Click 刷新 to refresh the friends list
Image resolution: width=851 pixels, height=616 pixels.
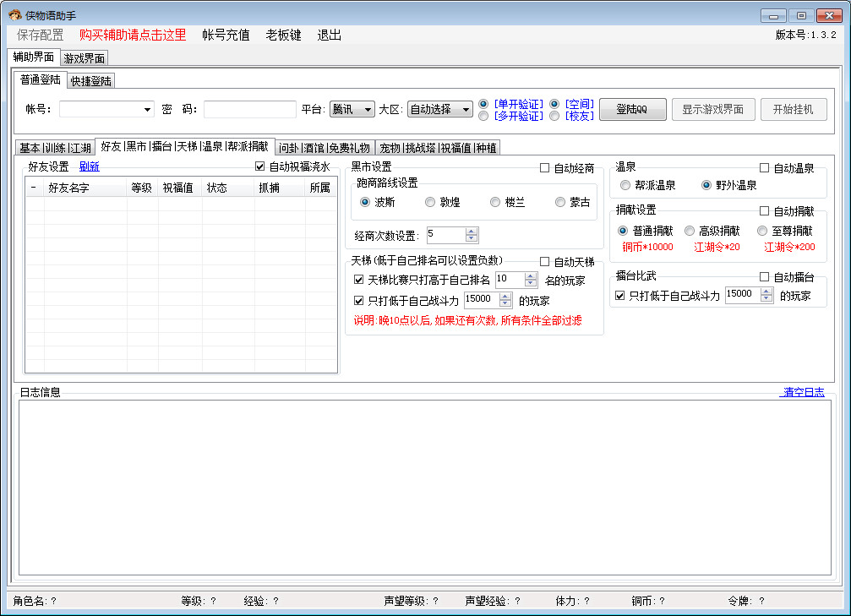click(x=91, y=165)
